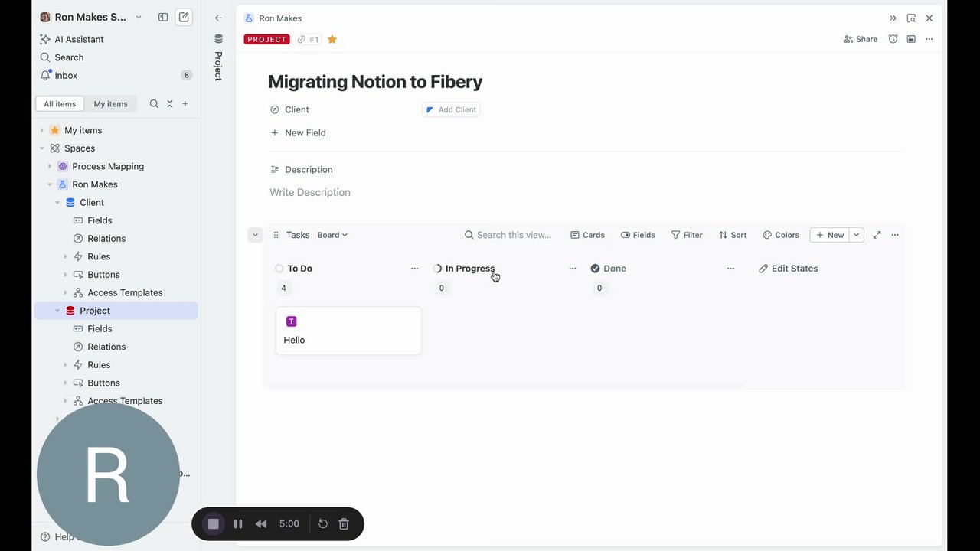Open Fields under Project

tap(100, 328)
